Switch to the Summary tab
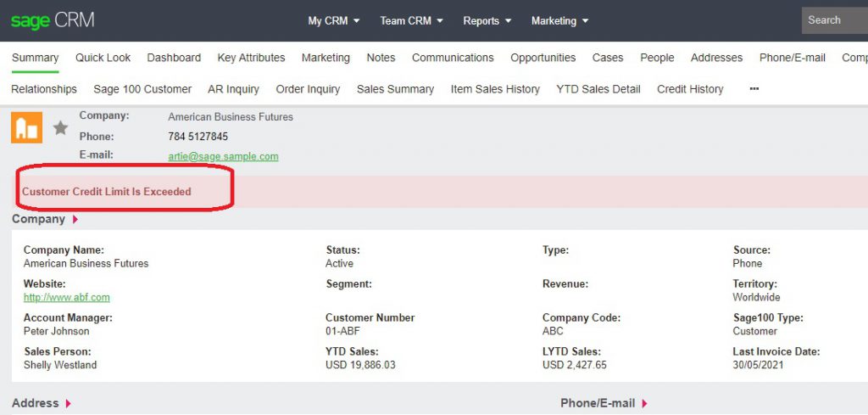 pyautogui.click(x=36, y=58)
